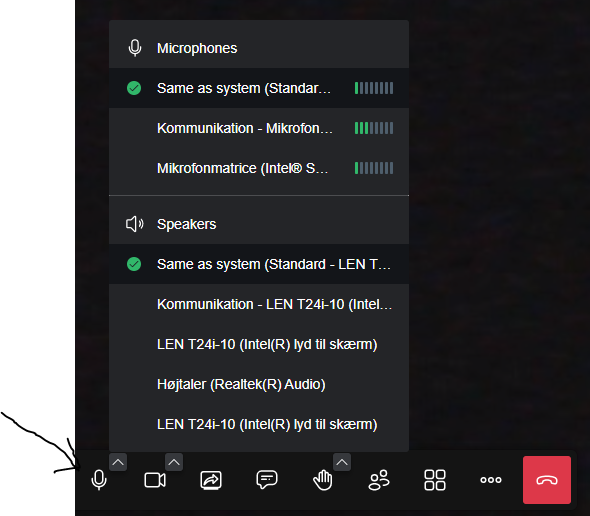The width and height of the screenshot is (590, 516).
Task: Choose the 'Højtaler (Realtek(R) Audio)' speaker
Action: point(259,384)
